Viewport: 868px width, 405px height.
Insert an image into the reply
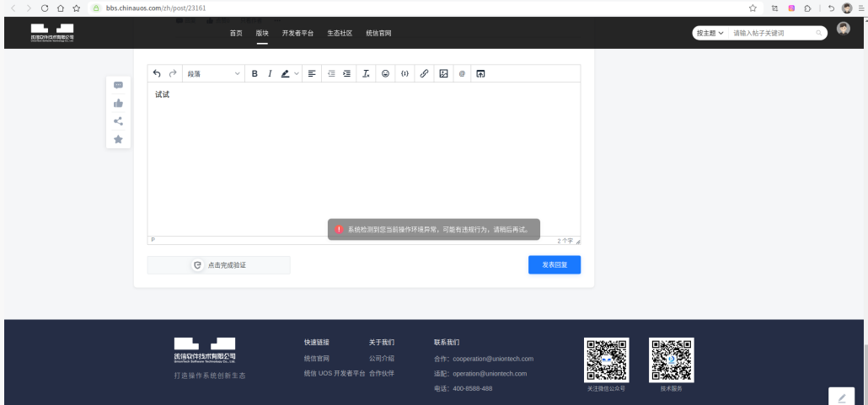click(443, 73)
